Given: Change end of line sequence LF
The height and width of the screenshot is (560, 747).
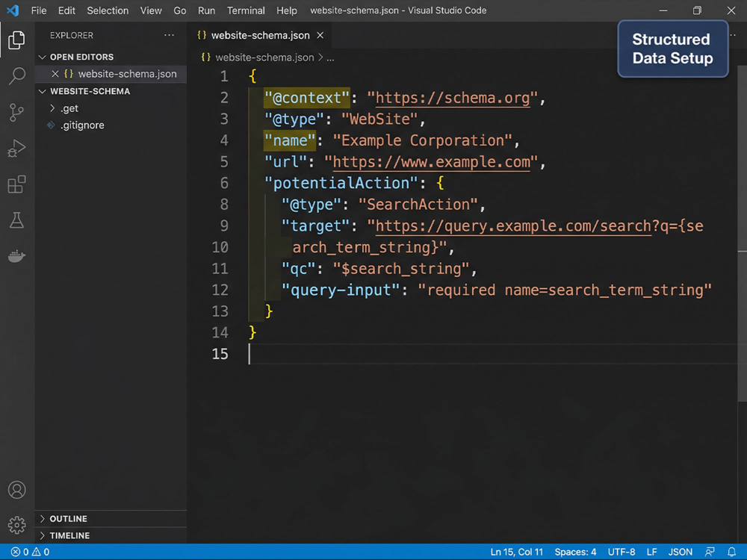Looking at the screenshot, I should click(651, 552).
